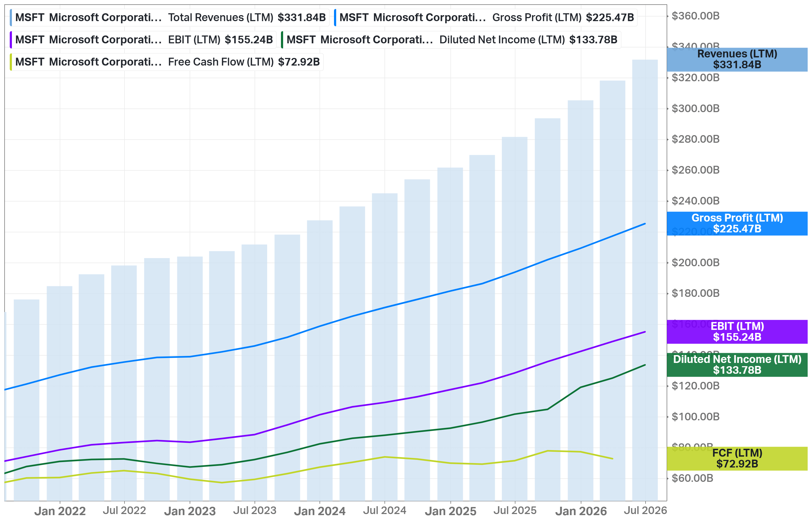Click the $280.00B y-axis label
Screen dimensions: 812x520
[x=696, y=139]
